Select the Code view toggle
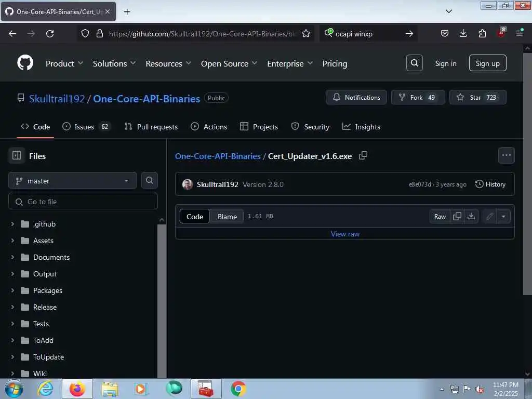 pos(195,217)
